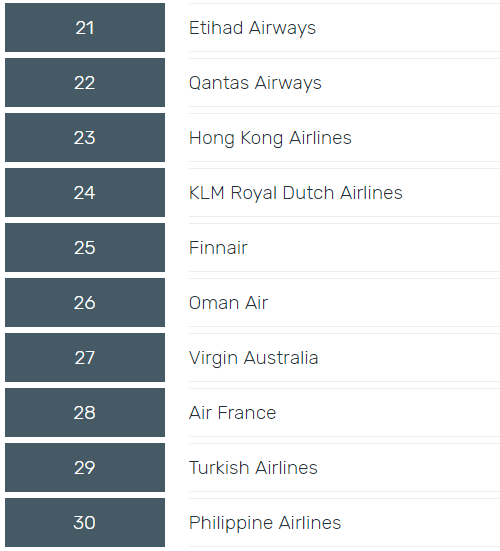Click the rank 27 box
The image size is (500, 551).
point(85,357)
